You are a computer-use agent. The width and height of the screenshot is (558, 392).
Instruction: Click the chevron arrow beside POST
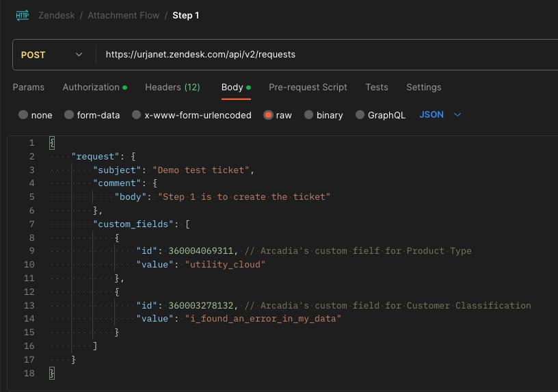tap(79, 55)
